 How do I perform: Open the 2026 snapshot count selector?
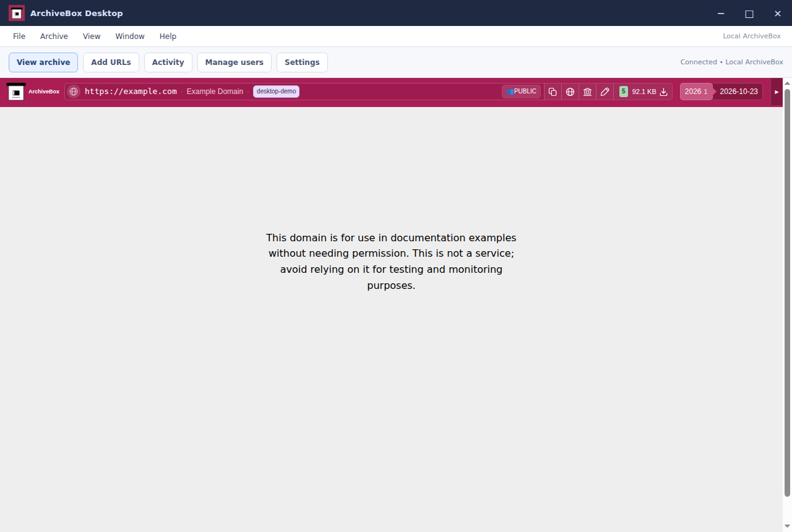[696, 92]
